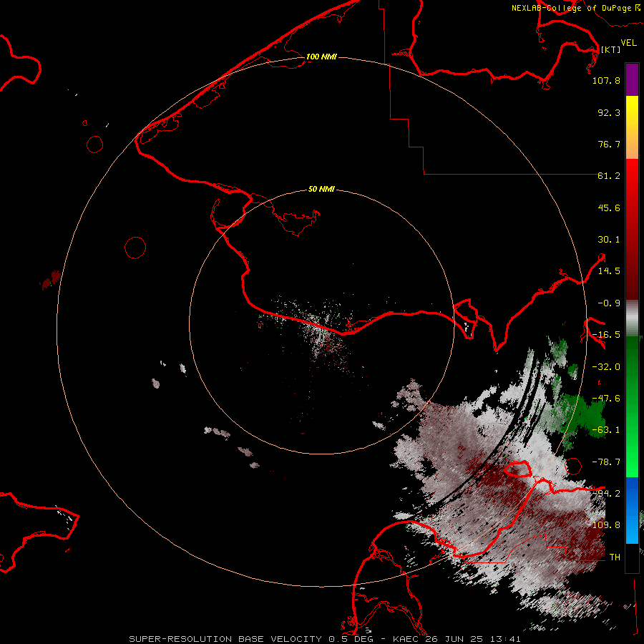Screen dimensions: 644x644
Task: Pick the blue segment of the color bar
Action: point(632,510)
